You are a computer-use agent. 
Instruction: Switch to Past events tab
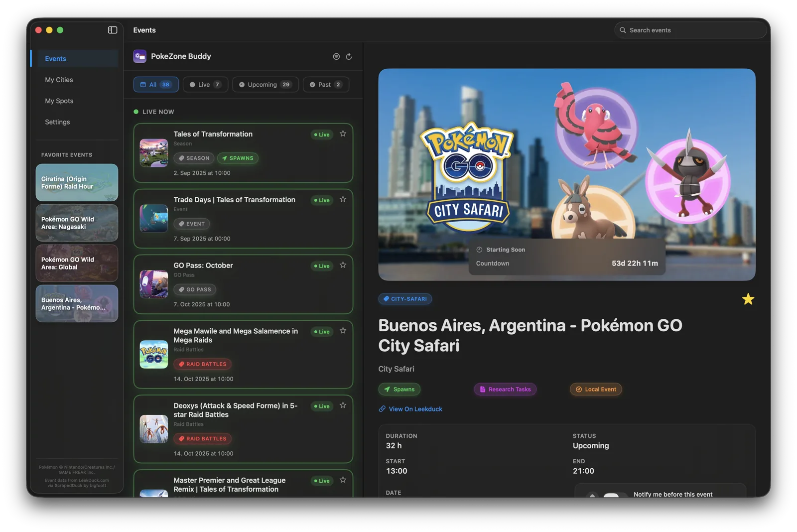point(326,85)
